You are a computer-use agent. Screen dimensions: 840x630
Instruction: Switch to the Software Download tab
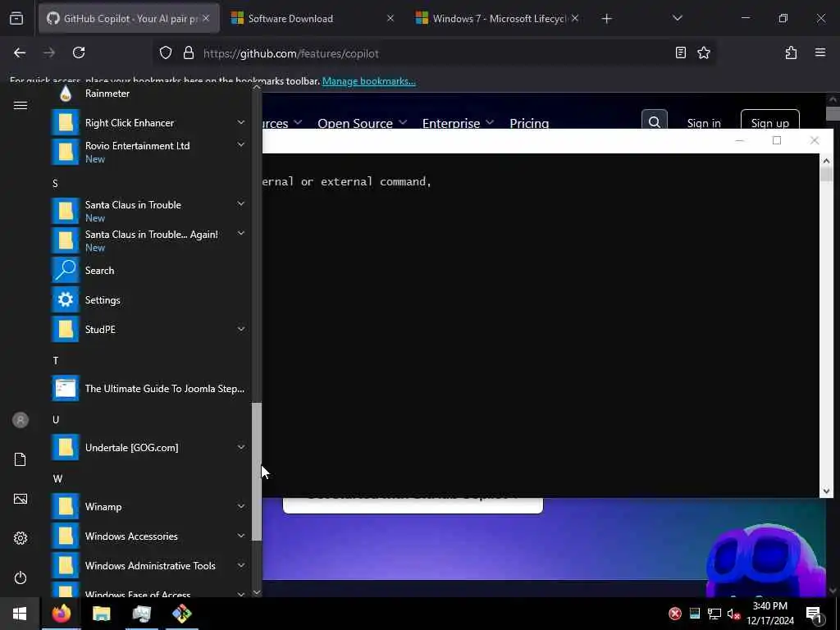[x=313, y=18]
